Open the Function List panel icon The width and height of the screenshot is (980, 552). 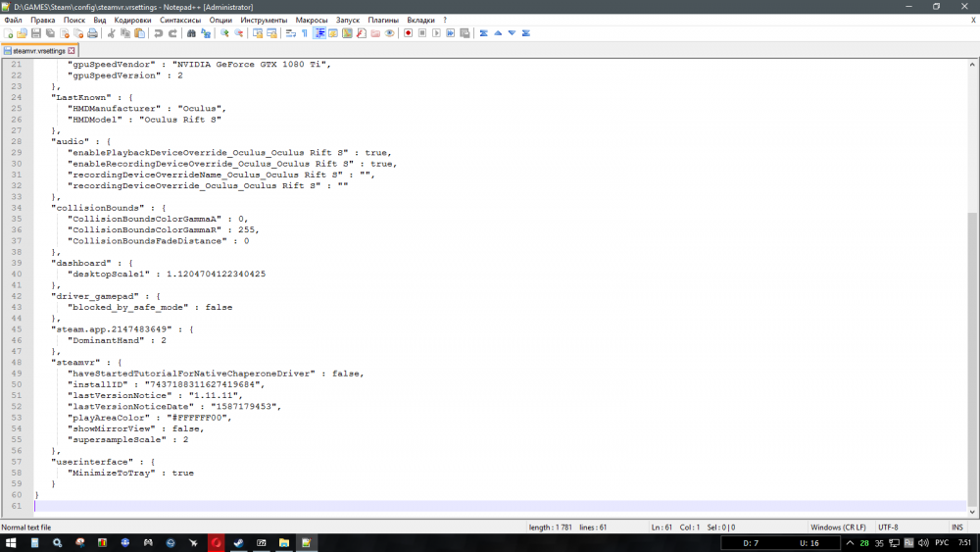click(362, 33)
